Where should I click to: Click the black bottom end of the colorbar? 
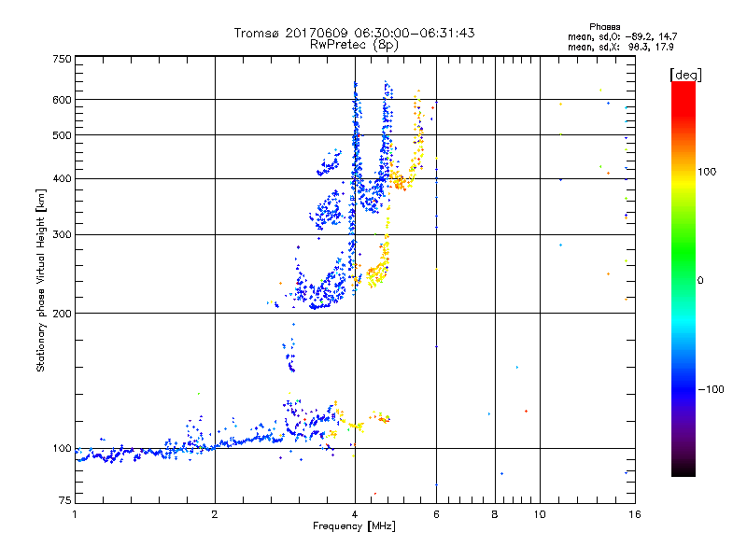[683, 471]
